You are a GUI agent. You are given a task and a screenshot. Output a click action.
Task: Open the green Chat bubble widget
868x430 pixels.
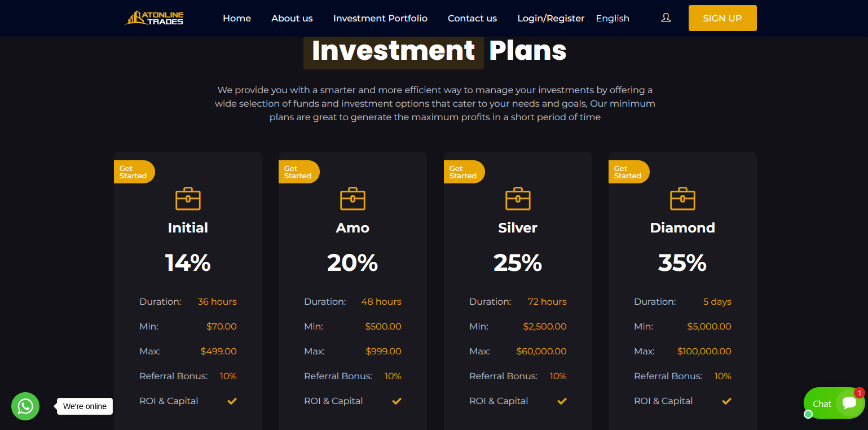point(834,403)
